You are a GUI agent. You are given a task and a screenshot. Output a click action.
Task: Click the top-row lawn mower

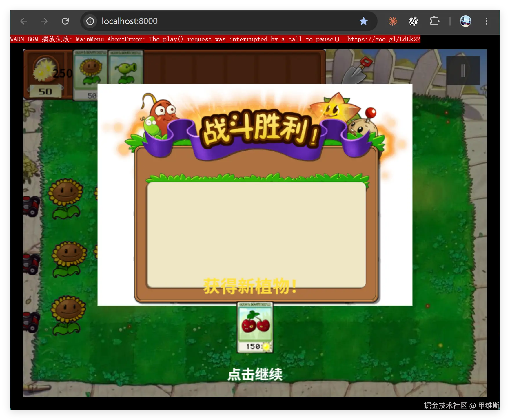click(31, 206)
